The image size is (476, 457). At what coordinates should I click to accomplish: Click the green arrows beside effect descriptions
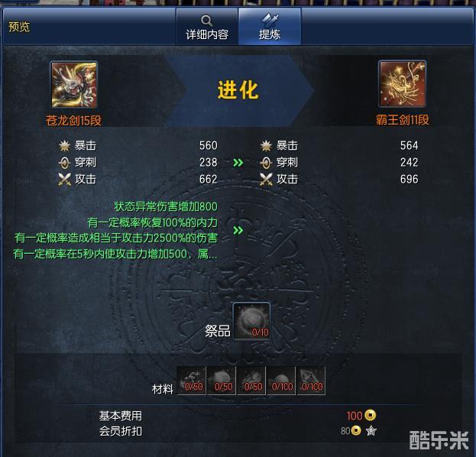(x=238, y=231)
